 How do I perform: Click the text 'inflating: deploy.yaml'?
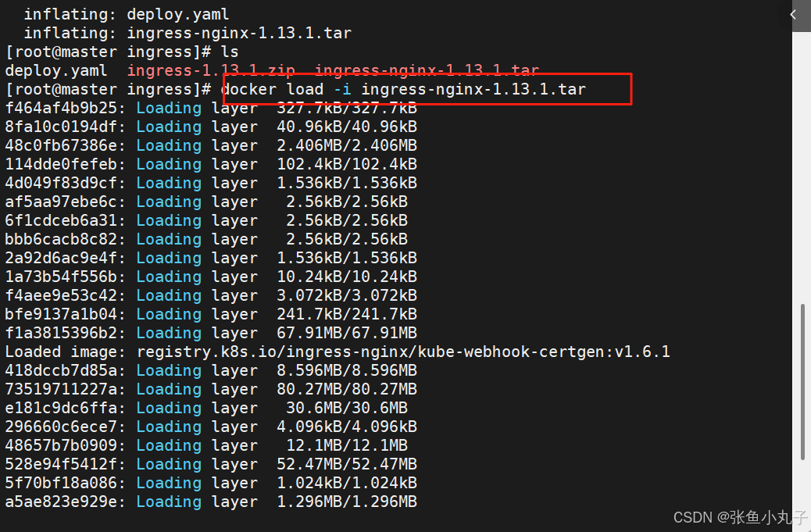pos(127,15)
